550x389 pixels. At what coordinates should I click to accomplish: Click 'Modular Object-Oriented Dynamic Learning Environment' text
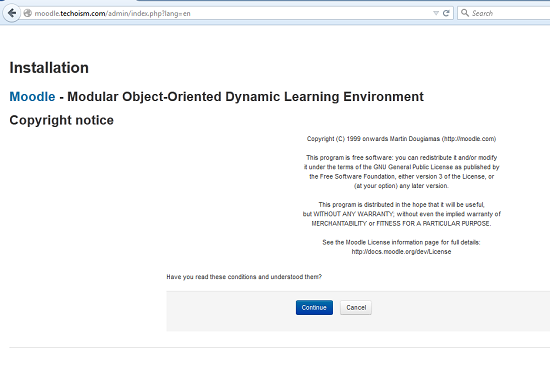pos(245,96)
